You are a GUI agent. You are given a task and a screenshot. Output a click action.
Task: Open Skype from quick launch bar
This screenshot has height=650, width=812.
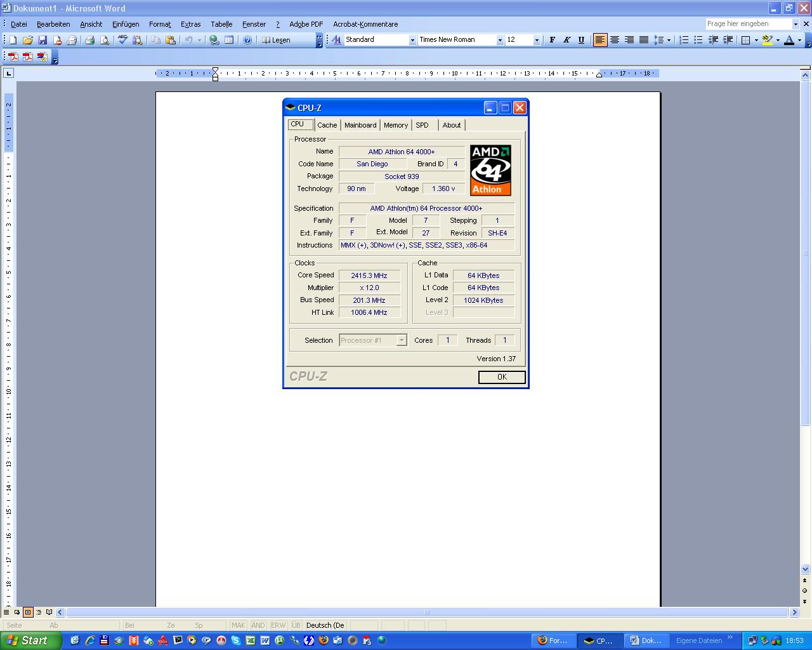click(x=235, y=640)
